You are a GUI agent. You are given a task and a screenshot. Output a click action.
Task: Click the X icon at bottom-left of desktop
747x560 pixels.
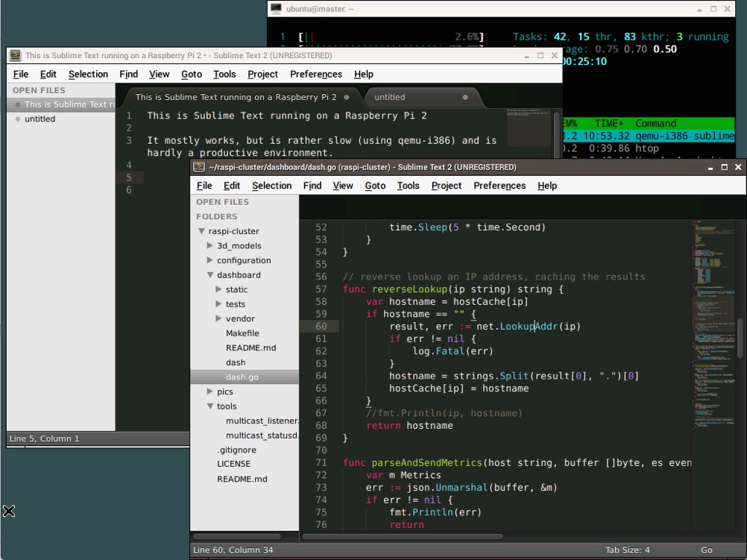(8, 511)
